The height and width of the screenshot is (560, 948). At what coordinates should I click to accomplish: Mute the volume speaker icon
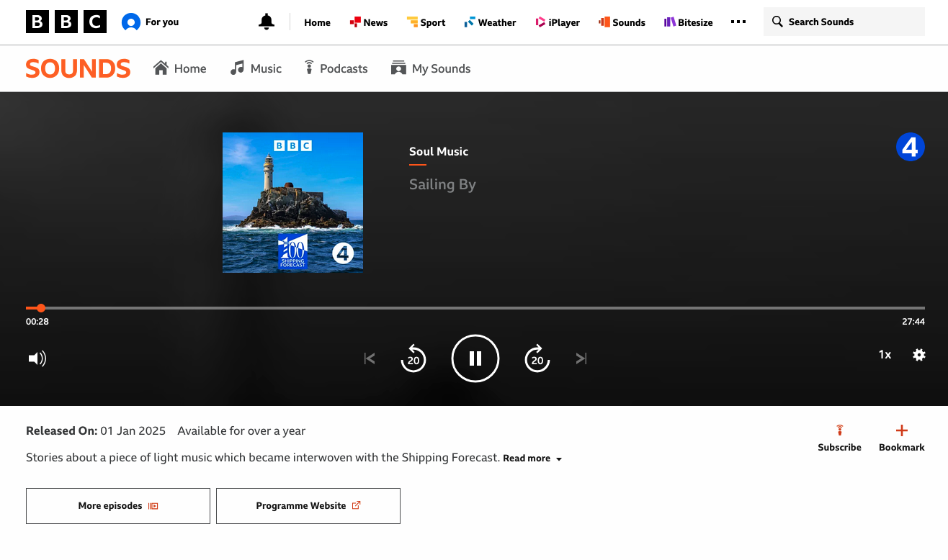pos(37,358)
